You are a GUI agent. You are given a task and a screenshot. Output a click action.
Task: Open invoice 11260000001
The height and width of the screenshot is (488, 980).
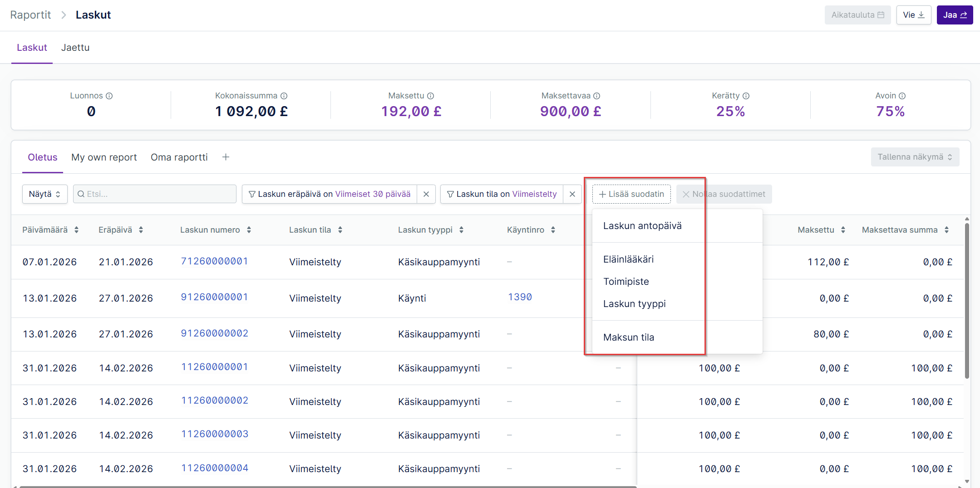[x=215, y=367]
